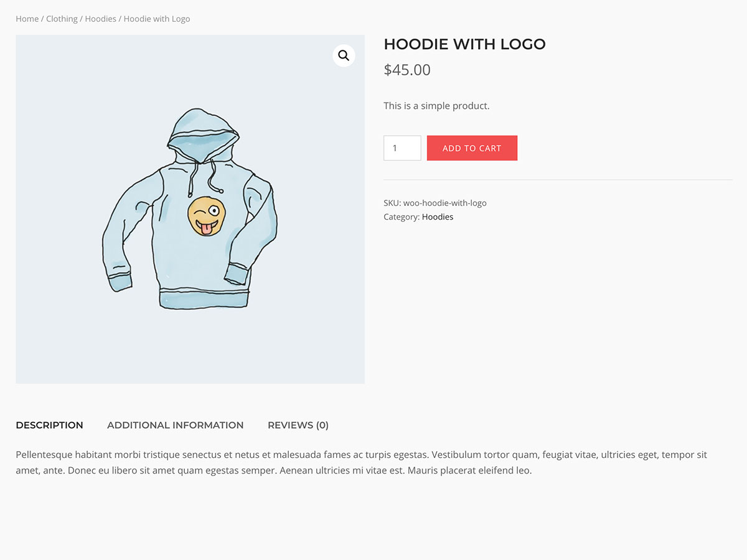Click the SKU woo-hoodie-with-logo text

point(435,203)
